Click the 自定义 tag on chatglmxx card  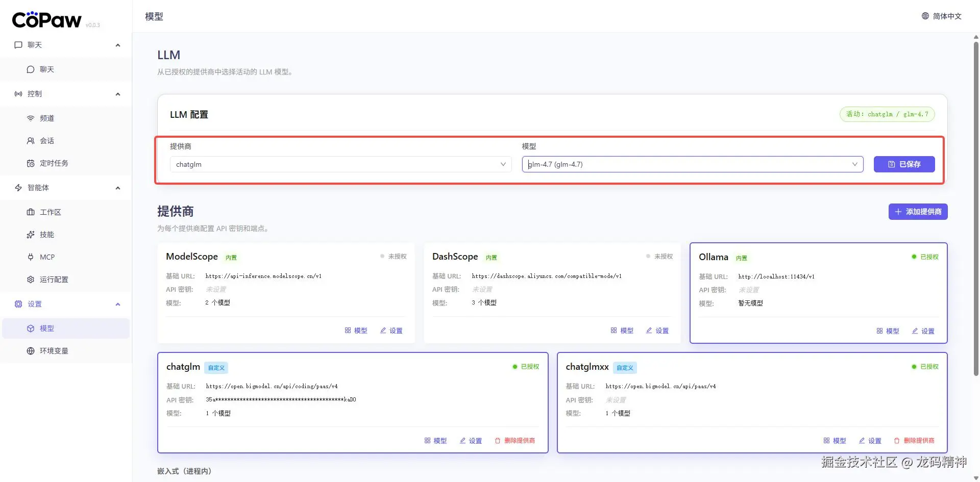pos(625,368)
